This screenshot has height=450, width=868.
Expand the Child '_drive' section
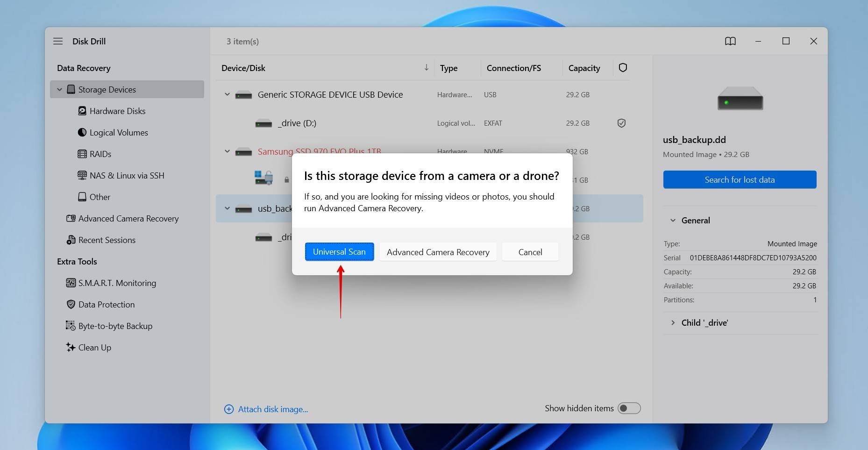(x=673, y=322)
